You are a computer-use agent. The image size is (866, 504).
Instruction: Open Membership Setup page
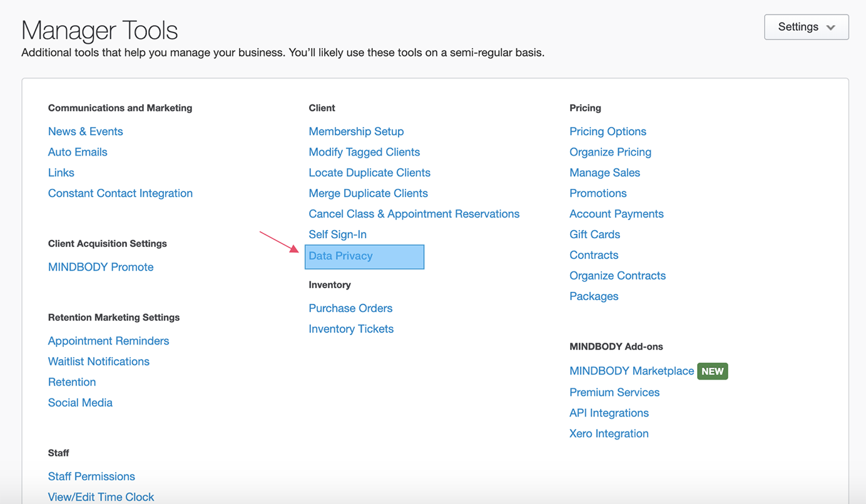pos(356,131)
